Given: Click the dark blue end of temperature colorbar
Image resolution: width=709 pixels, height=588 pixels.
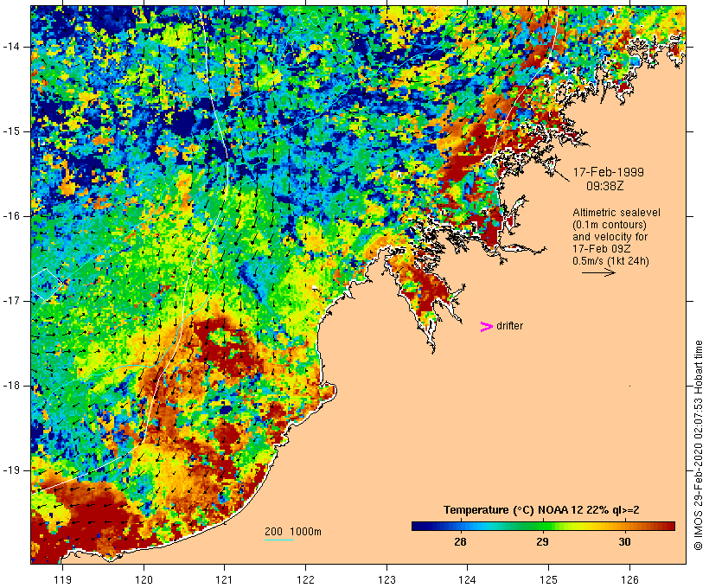Looking at the screenshot, I should [x=417, y=526].
